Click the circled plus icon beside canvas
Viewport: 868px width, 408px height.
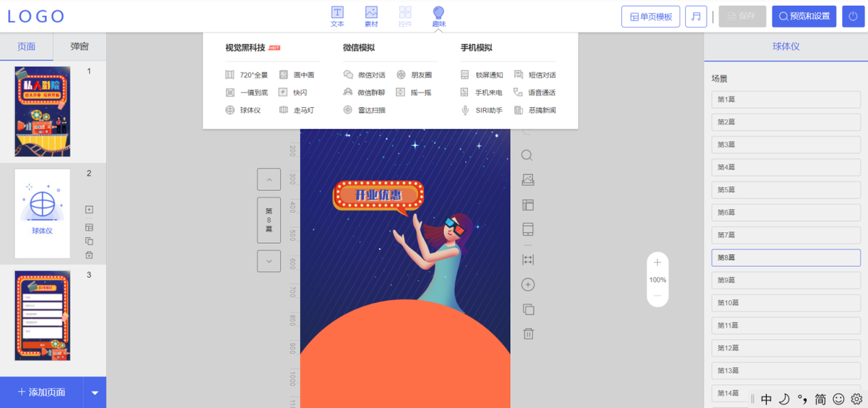528,284
